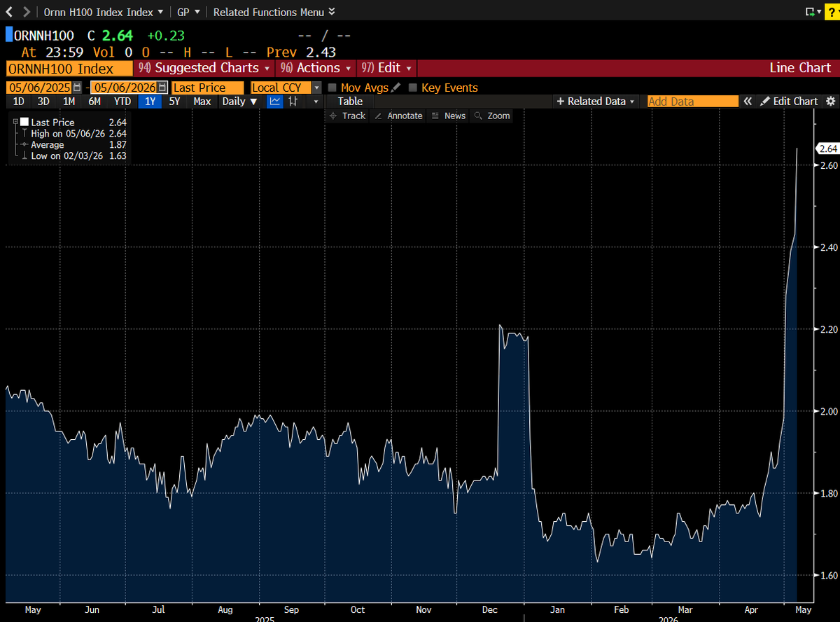Open the Edit dropdown menu
840x622 pixels.
coord(386,68)
